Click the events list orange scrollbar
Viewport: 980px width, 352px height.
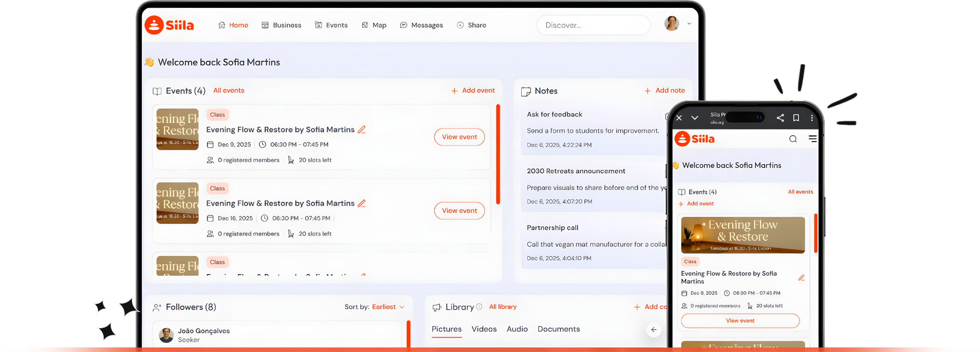pyautogui.click(x=498, y=154)
